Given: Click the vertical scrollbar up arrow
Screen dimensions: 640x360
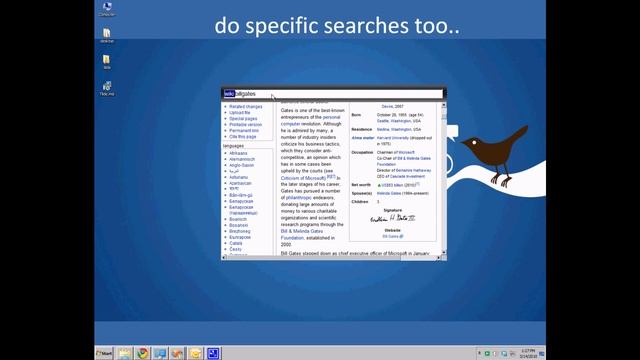Looking at the screenshot, I should tap(444, 105).
